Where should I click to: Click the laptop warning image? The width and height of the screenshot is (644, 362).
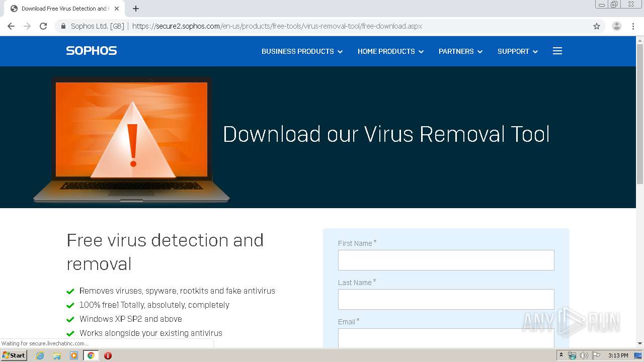coord(131,139)
